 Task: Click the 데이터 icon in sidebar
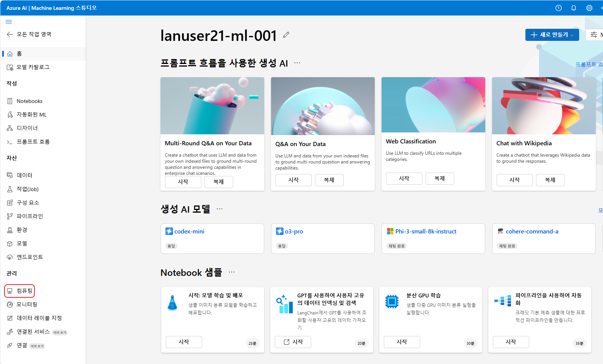click(10, 175)
